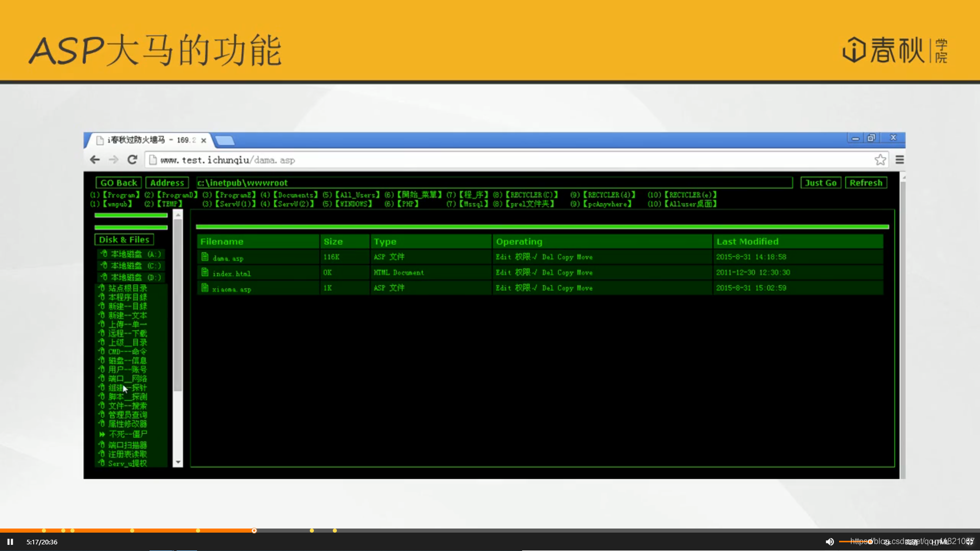Click mouse icon next to 本地磁盘 (A:)

coord(104,254)
